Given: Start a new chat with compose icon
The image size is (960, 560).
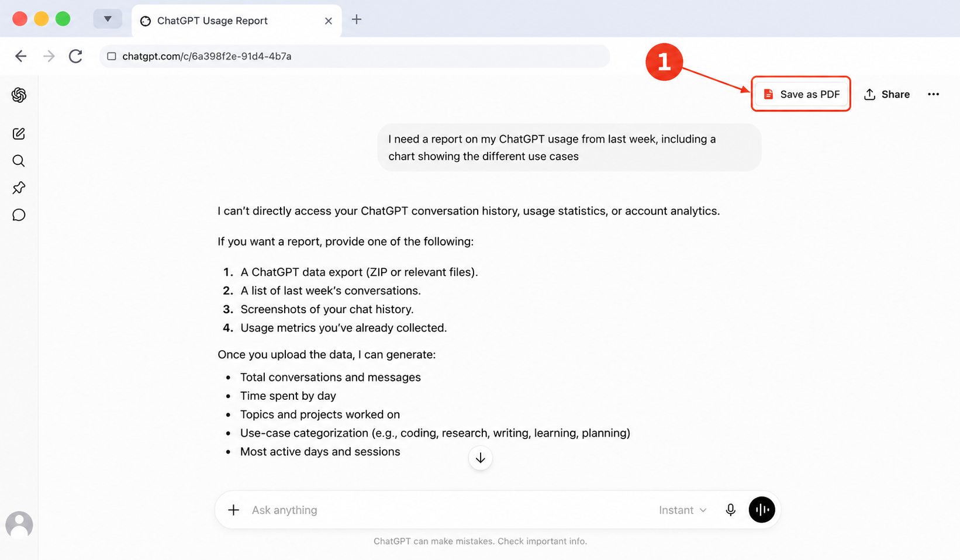Looking at the screenshot, I should 19,134.
